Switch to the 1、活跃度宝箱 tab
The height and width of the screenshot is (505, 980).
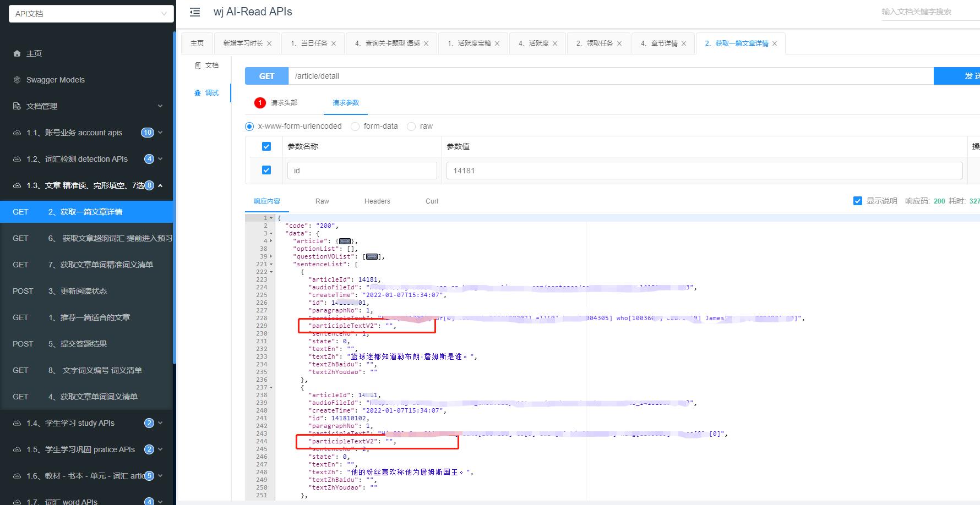[x=469, y=43]
